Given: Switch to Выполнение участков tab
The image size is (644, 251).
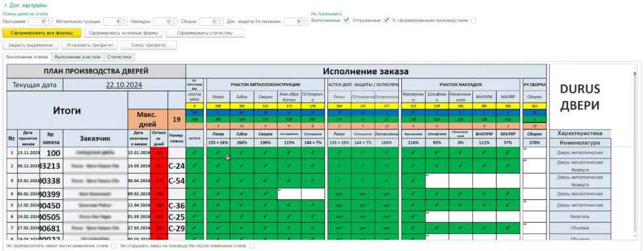Looking at the screenshot, I should [x=77, y=57].
